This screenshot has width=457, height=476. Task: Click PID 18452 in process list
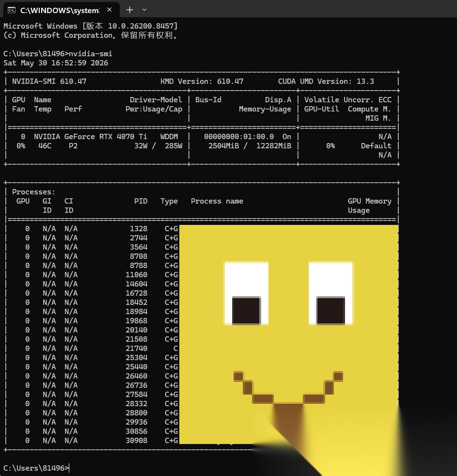click(x=137, y=302)
